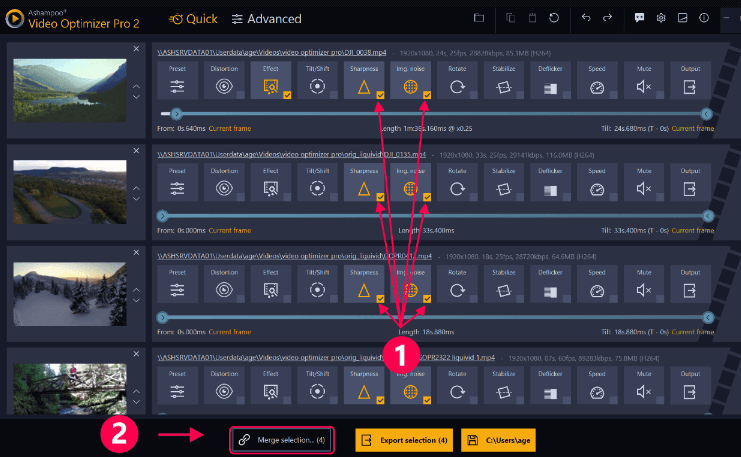The width and height of the screenshot is (741, 457).
Task: Open Output settings for third video
Action: (689, 286)
